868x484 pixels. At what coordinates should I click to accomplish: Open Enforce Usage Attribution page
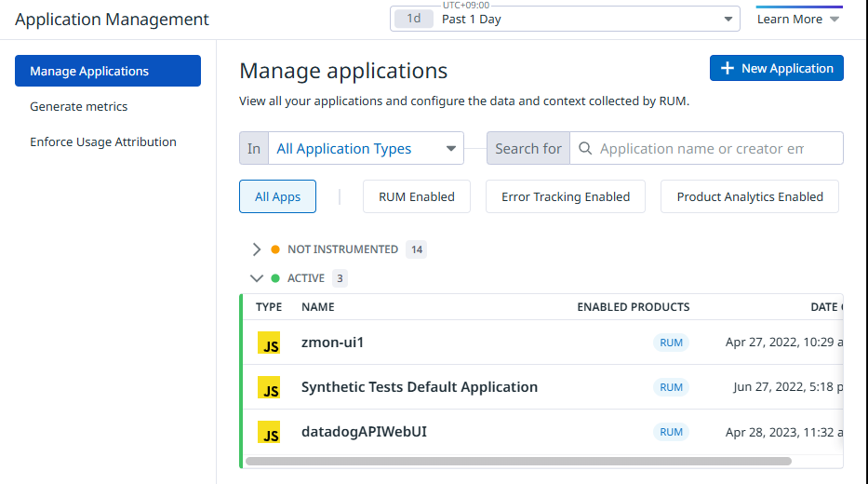[103, 142]
